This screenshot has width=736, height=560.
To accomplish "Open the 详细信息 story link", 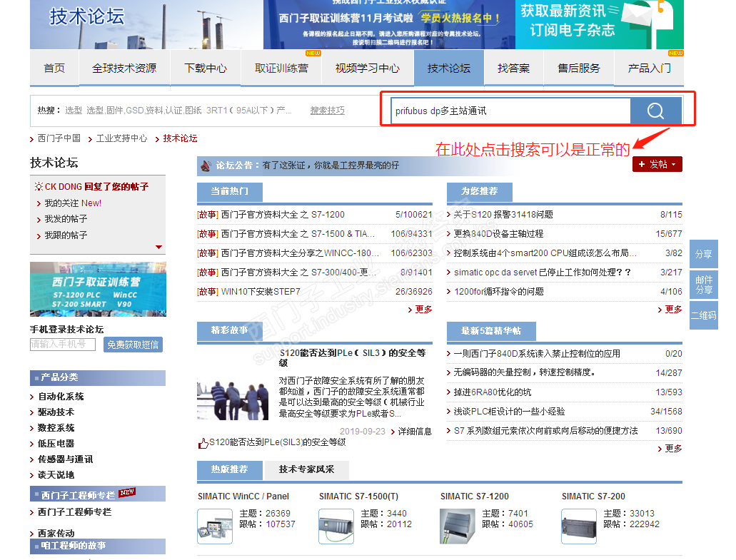I will point(415,432).
